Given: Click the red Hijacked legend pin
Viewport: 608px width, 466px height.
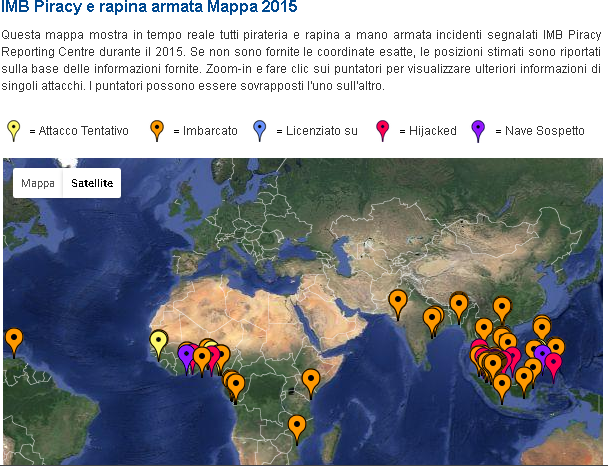Looking at the screenshot, I should tap(383, 131).
